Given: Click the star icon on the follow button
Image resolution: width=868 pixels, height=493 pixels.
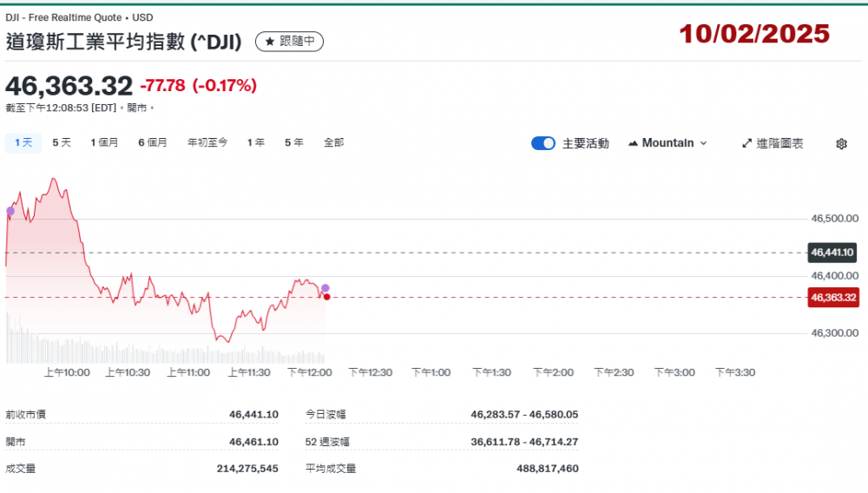Looking at the screenshot, I should [x=270, y=42].
